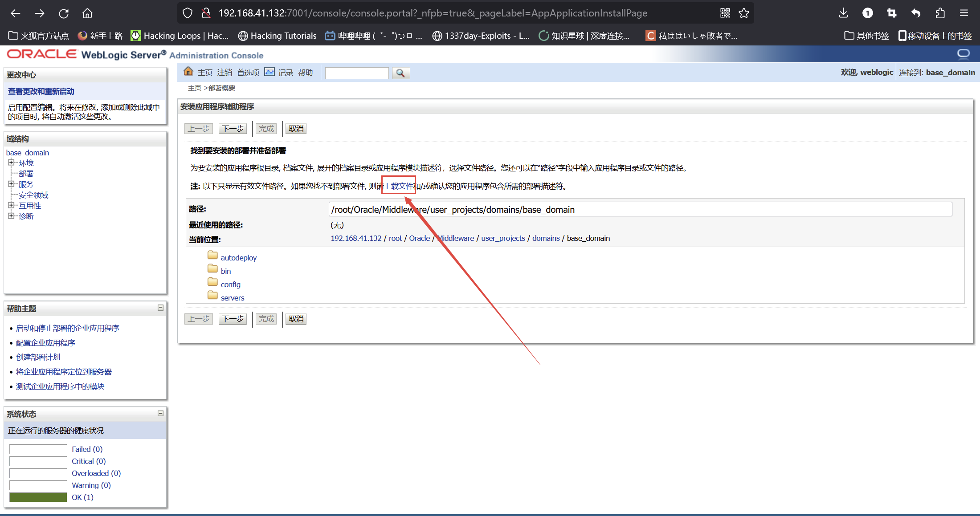Collapse the 系统状态 panel
The image size is (980, 516).
click(161, 414)
